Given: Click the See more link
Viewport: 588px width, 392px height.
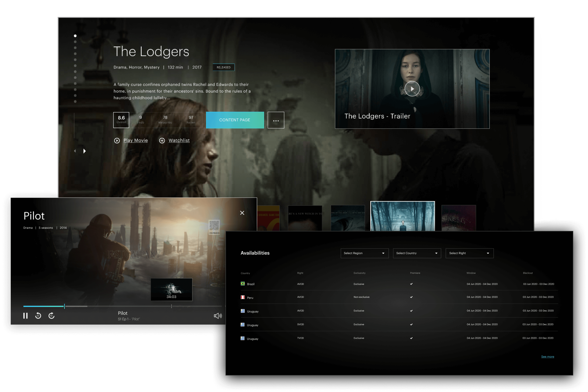Looking at the screenshot, I should (547, 356).
